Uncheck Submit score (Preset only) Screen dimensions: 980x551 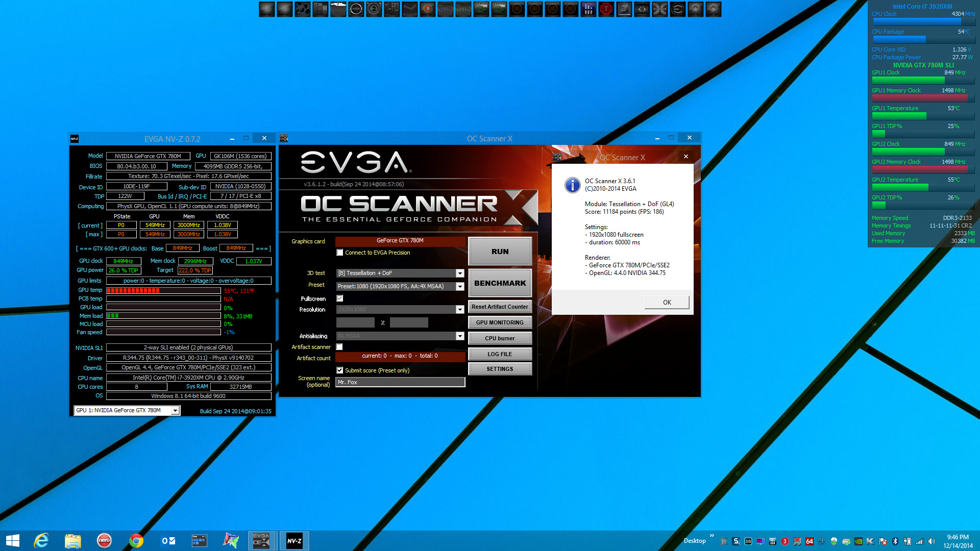point(340,370)
